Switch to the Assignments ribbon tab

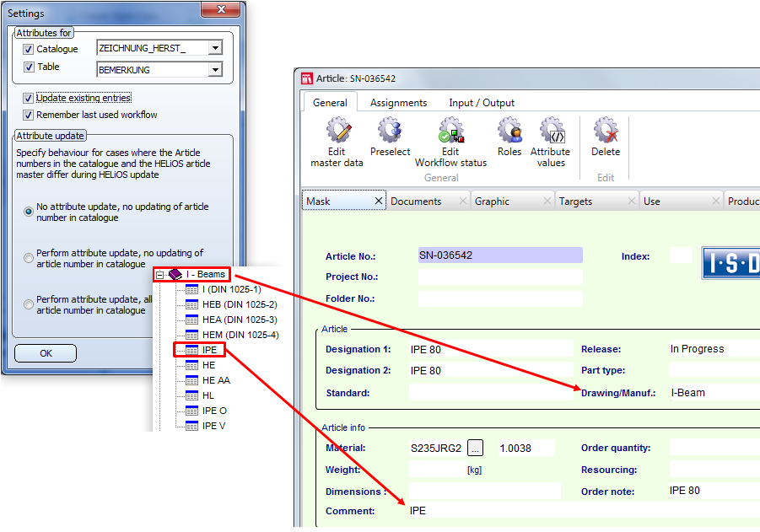pos(398,103)
